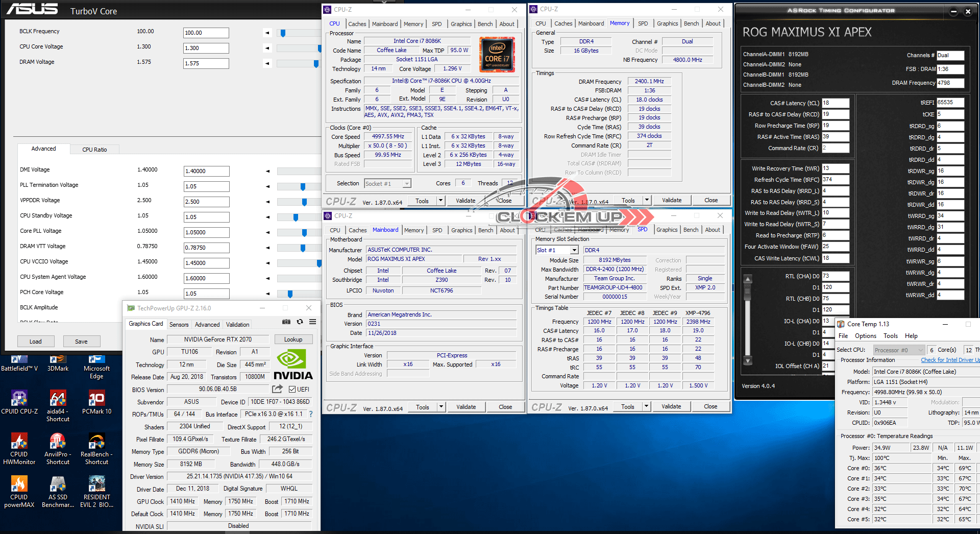980x534 pixels.
Task: Follow the Check for Intel Driver link
Action: click(x=949, y=360)
